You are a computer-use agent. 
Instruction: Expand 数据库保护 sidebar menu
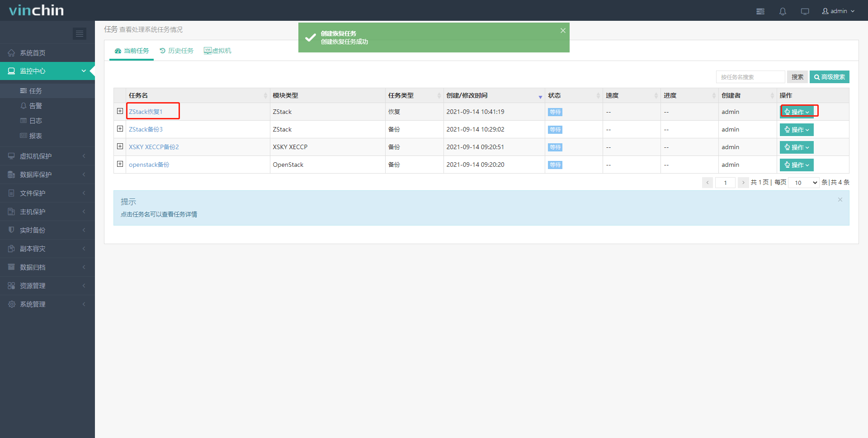[x=47, y=174]
